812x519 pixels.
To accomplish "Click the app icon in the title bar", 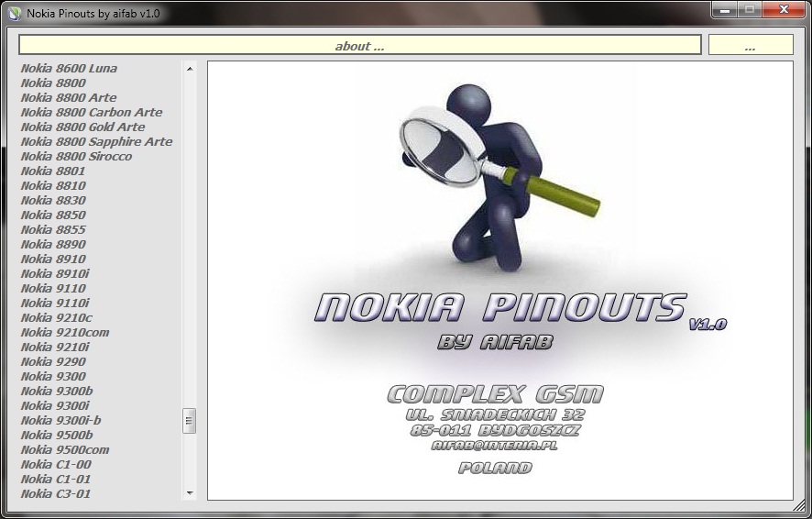I will [16, 13].
